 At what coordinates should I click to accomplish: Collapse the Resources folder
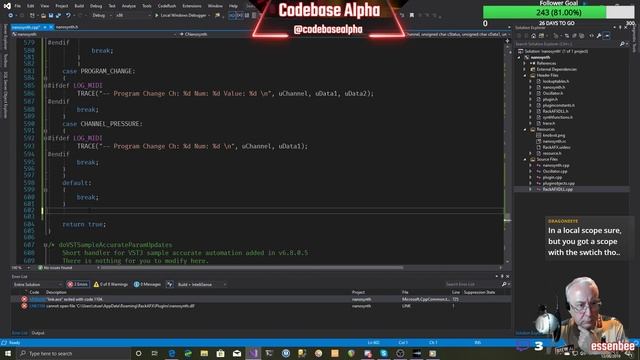[x=525, y=129]
